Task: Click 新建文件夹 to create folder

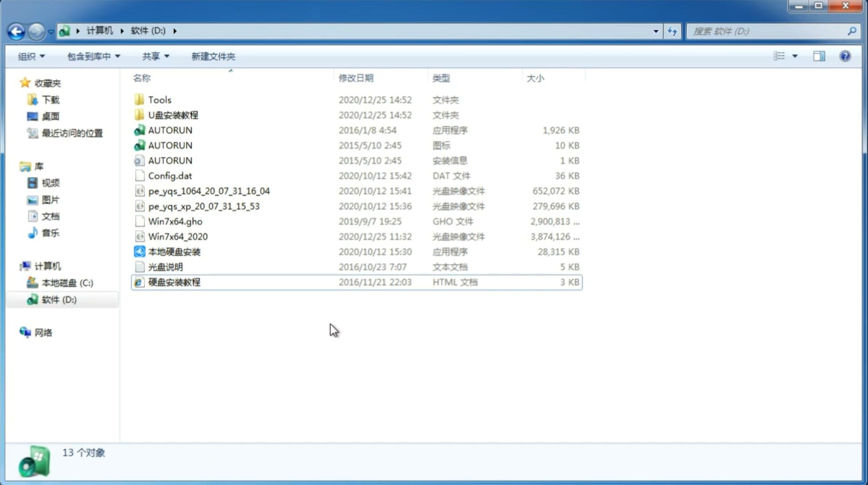Action: coord(213,56)
